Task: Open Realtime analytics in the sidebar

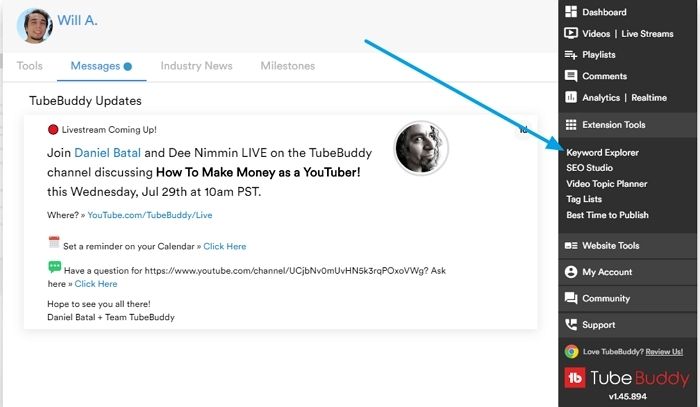Action: coord(649,97)
